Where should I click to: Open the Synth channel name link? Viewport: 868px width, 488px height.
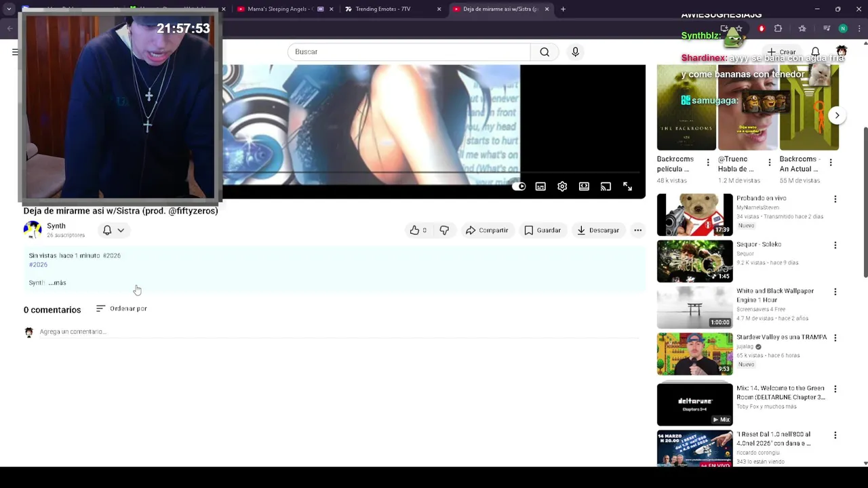coord(56,226)
